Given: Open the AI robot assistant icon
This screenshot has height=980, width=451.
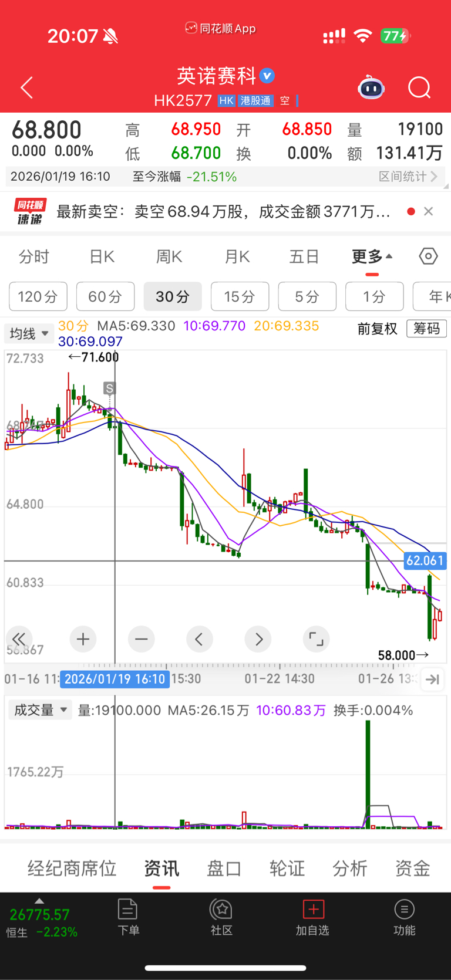Looking at the screenshot, I should (x=371, y=88).
